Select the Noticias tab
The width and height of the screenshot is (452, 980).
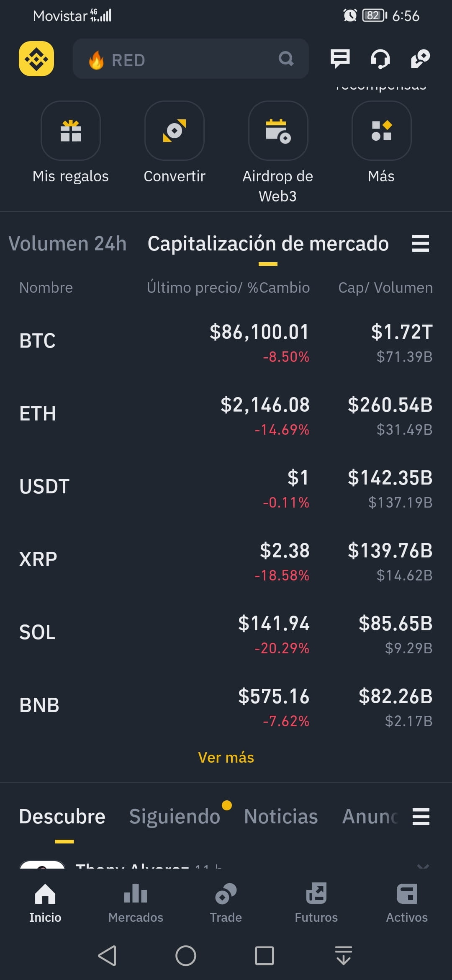(x=281, y=816)
